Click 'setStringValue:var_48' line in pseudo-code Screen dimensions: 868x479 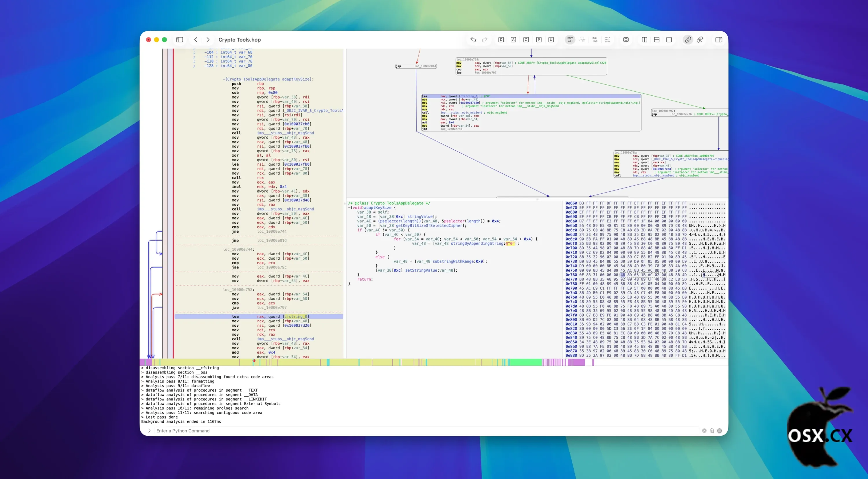pos(416,270)
